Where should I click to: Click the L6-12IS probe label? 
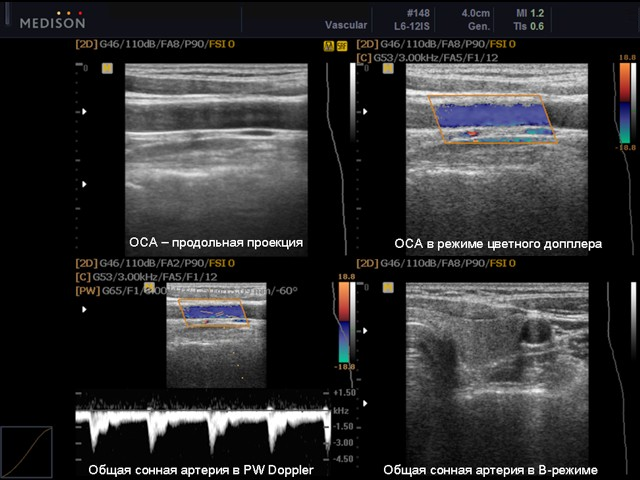click(411, 26)
